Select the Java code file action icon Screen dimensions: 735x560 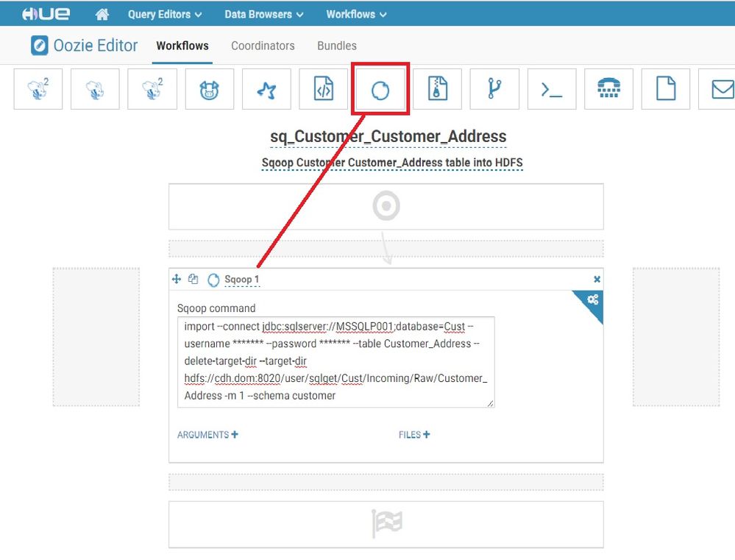(324, 89)
